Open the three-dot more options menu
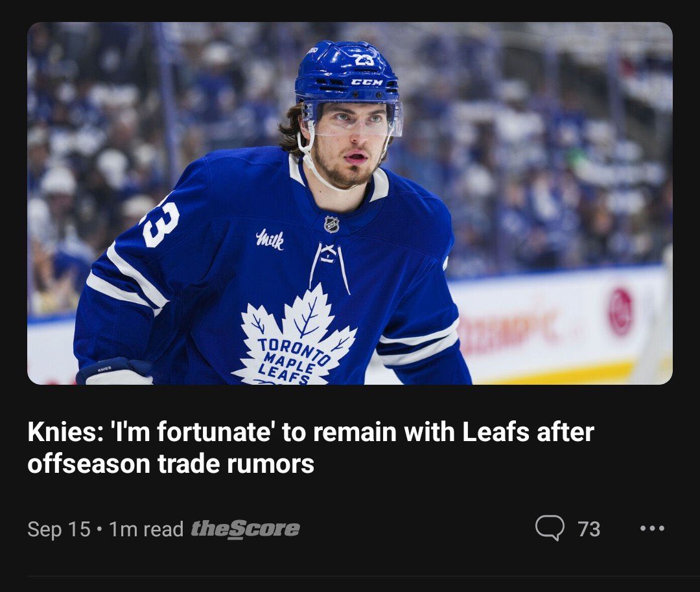The width and height of the screenshot is (700, 592). [652, 529]
